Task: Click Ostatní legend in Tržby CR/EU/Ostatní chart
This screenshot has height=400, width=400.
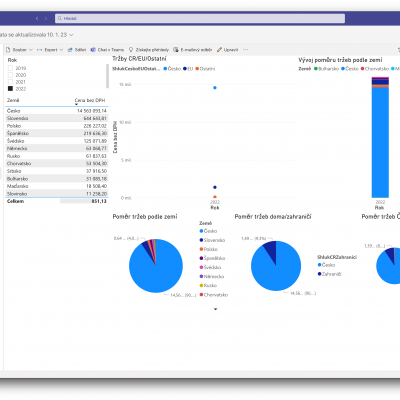Action: 205,69
